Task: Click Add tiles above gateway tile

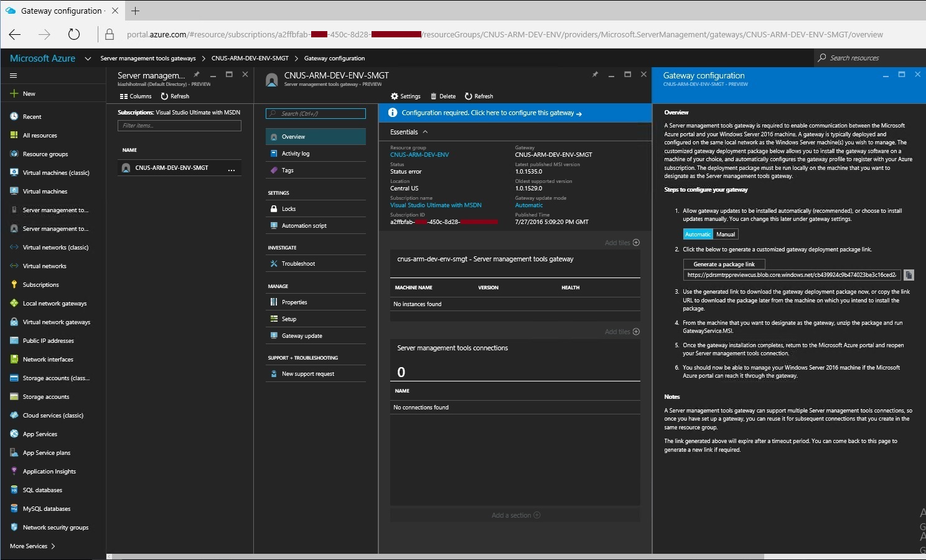Action: tap(622, 243)
